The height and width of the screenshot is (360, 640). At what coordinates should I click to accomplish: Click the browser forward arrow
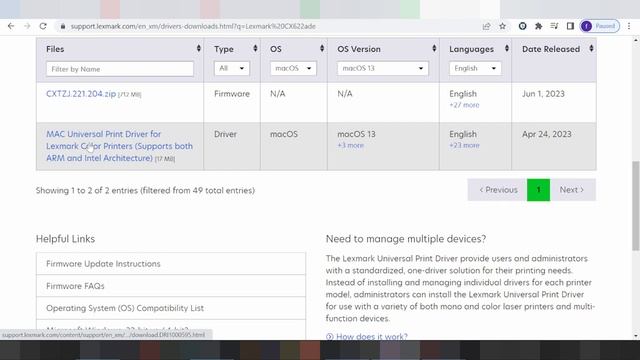[x=27, y=26]
